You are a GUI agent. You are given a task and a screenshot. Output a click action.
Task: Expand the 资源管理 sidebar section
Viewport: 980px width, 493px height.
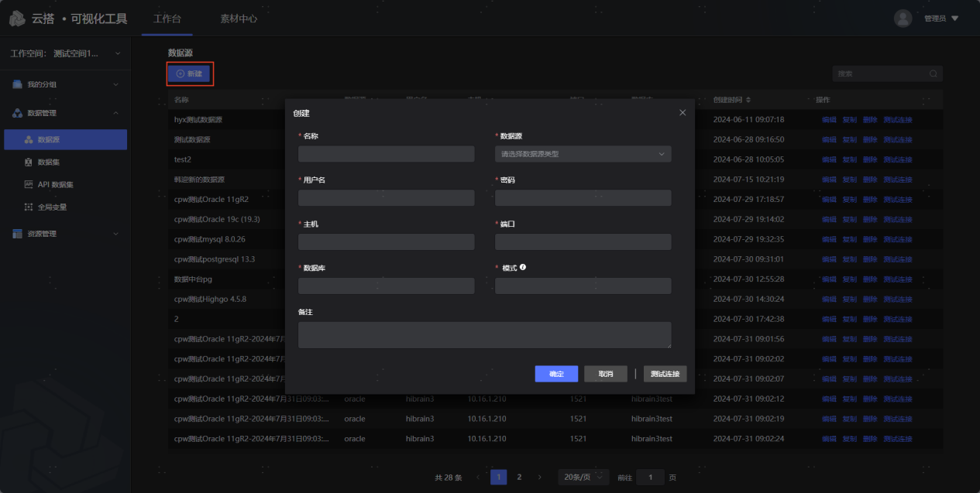tap(116, 234)
